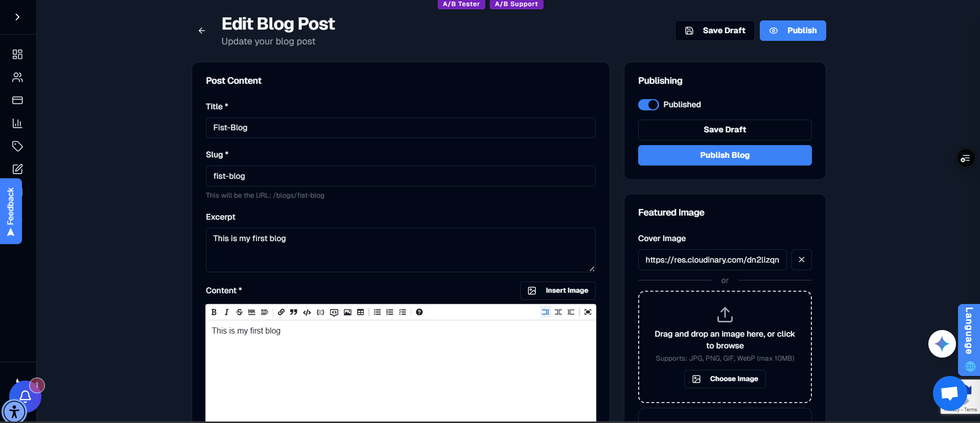980x423 pixels.
Task: Insert a hyperlink in editor toolbar
Action: tap(281, 312)
